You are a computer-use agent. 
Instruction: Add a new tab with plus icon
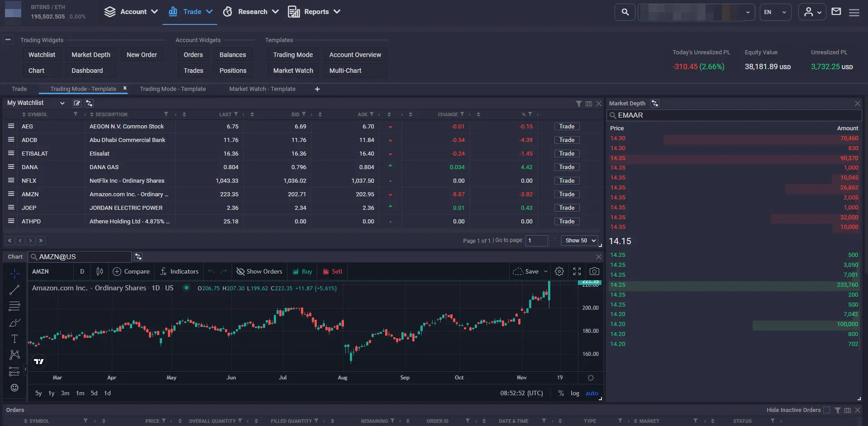tap(317, 89)
